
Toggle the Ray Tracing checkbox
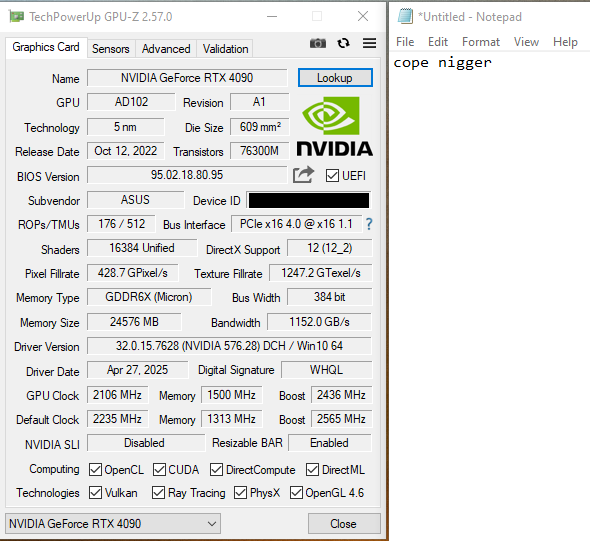(x=158, y=492)
